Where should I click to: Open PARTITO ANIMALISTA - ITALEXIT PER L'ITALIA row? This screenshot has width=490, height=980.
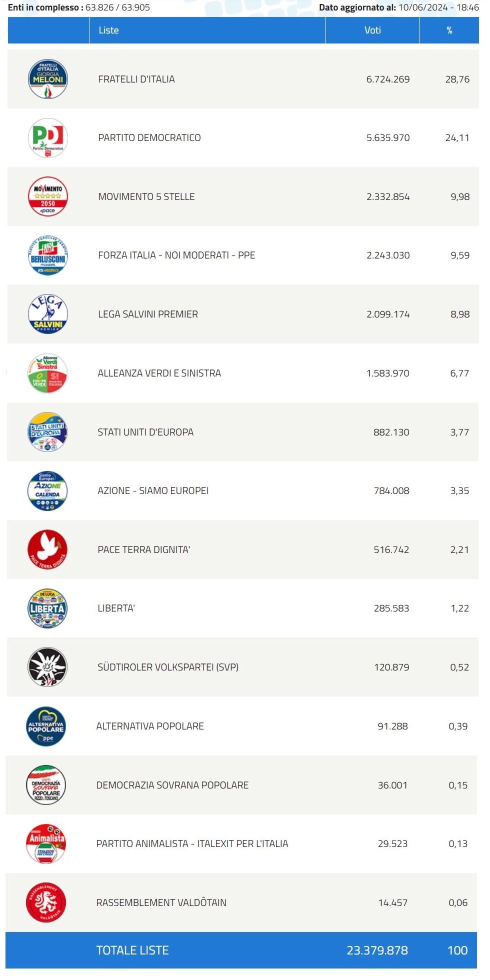click(x=241, y=843)
